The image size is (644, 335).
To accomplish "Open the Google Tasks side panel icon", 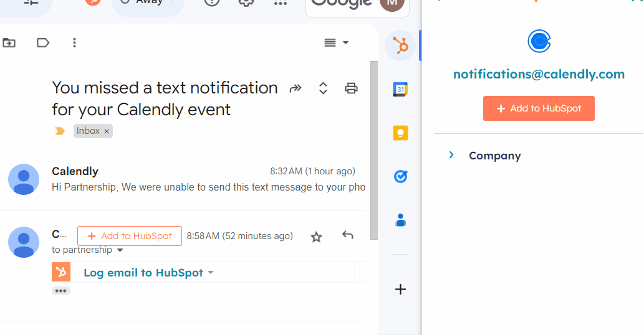I will coord(400,177).
